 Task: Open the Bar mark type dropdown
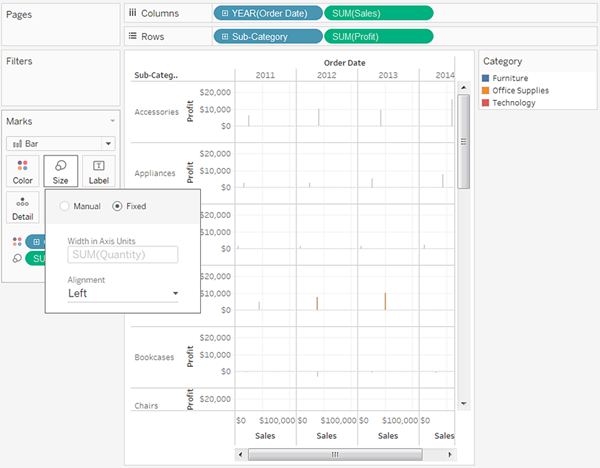click(60, 143)
